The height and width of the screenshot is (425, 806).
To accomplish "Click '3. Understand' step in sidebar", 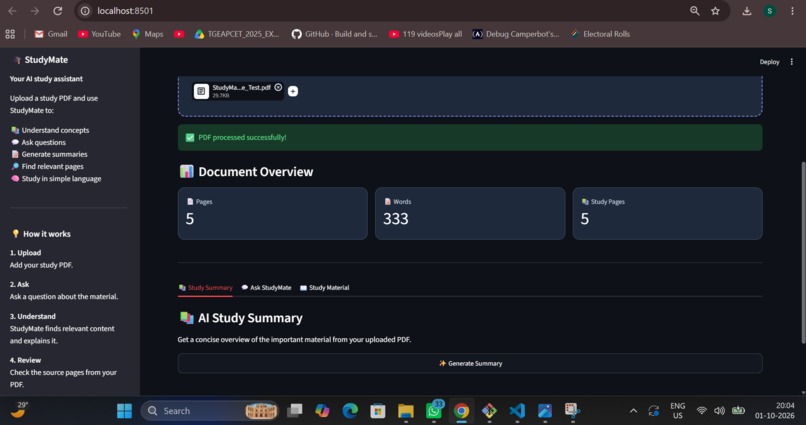I will (32, 316).
